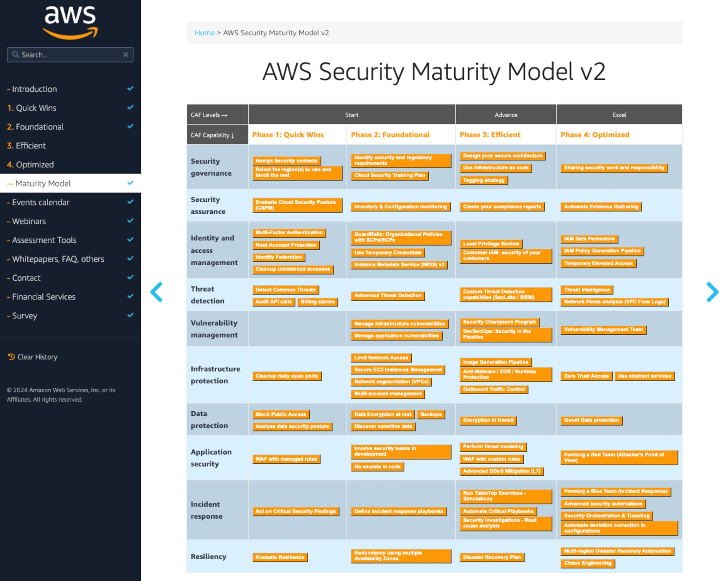Click the Introduction checkmark icon

tap(130, 88)
